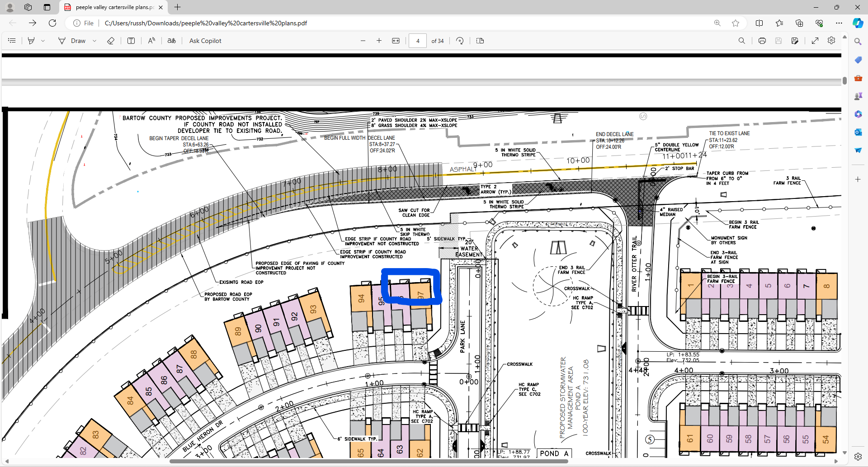Zoom out the PDF
This screenshot has height=467, width=868.
pyautogui.click(x=363, y=41)
